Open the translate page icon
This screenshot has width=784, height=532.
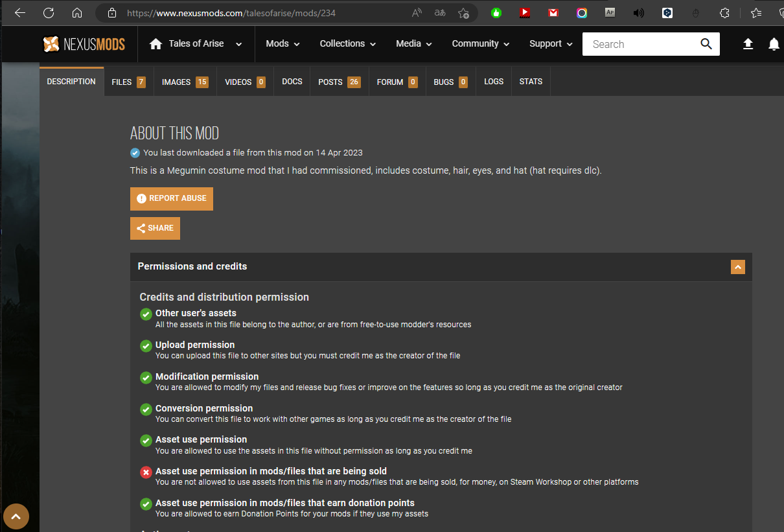pyautogui.click(x=440, y=12)
